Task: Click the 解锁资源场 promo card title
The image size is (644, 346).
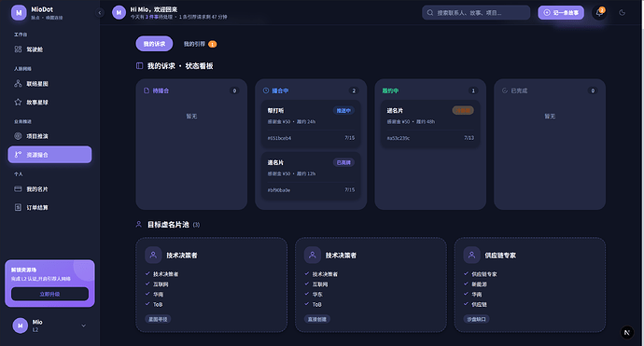Action: pos(24,270)
